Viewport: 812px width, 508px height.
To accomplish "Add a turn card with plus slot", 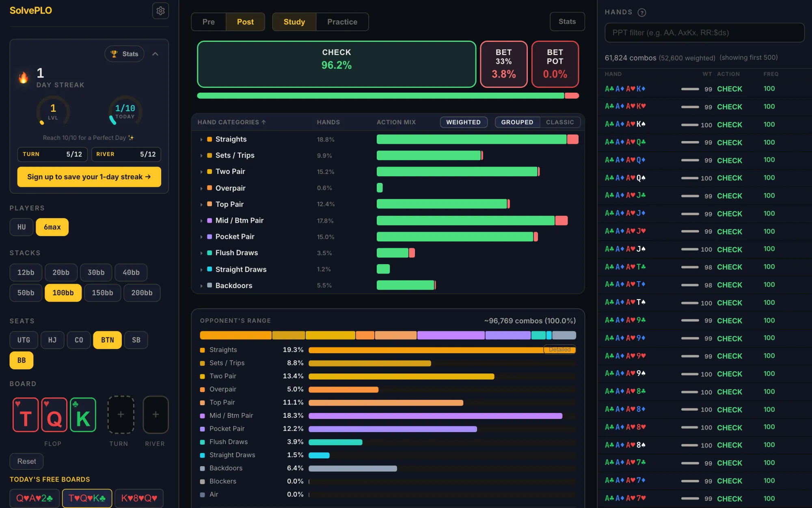I will [121, 415].
